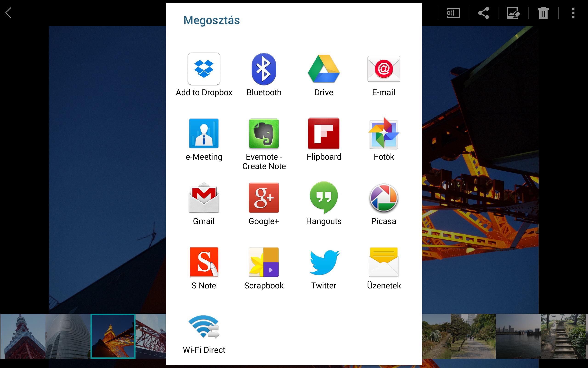Open the three-dot overflow menu
This screenshot has width=588, height=368.
coord(573,13)
